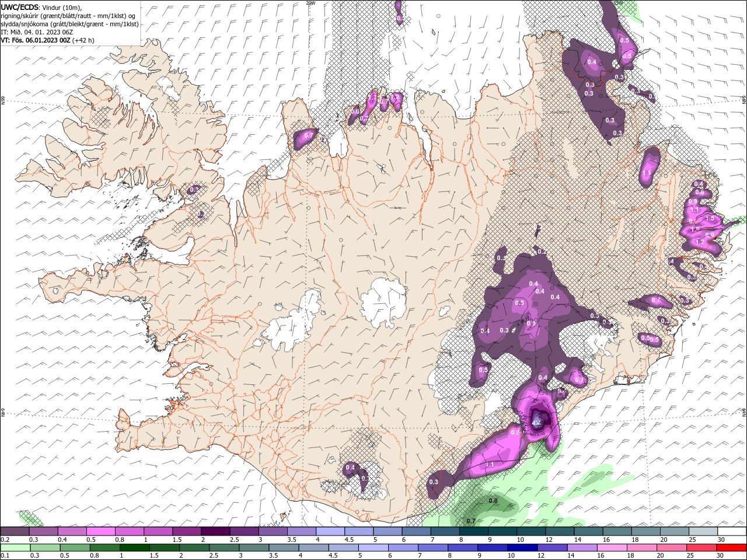The image size is (747, 560).
Task: Click the '0.7' value in the green offshore rain area
Action: tap(471, 521)
